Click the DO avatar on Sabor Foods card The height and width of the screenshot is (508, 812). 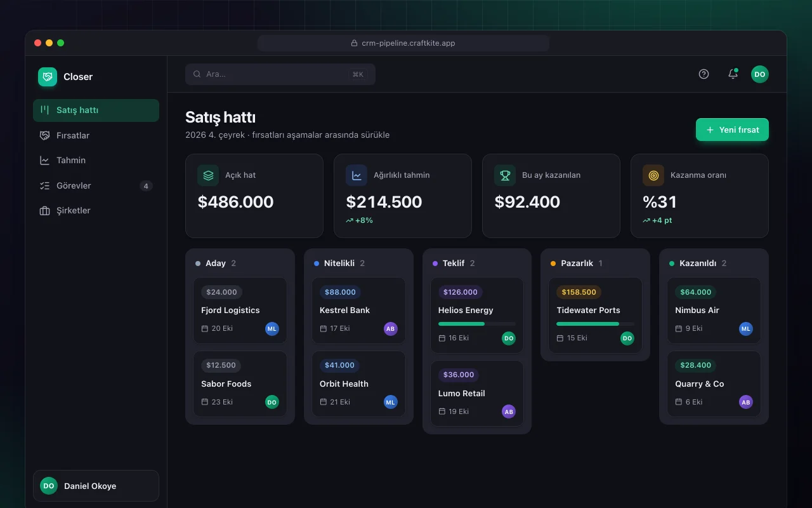click(272, 402)
